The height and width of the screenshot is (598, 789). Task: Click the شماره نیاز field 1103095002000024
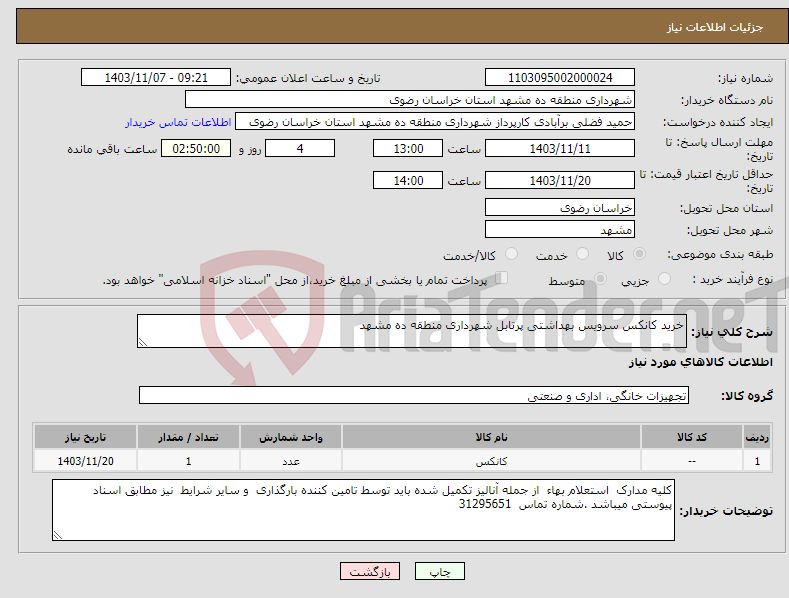click(x=560, y=78)
